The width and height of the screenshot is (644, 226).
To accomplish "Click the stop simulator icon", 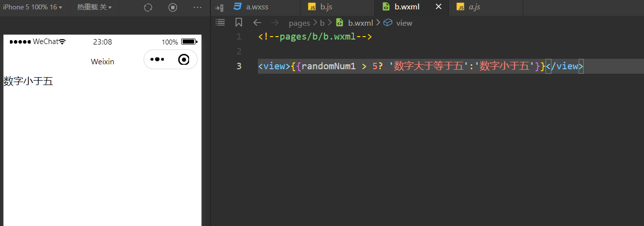I will coord(172,7).
